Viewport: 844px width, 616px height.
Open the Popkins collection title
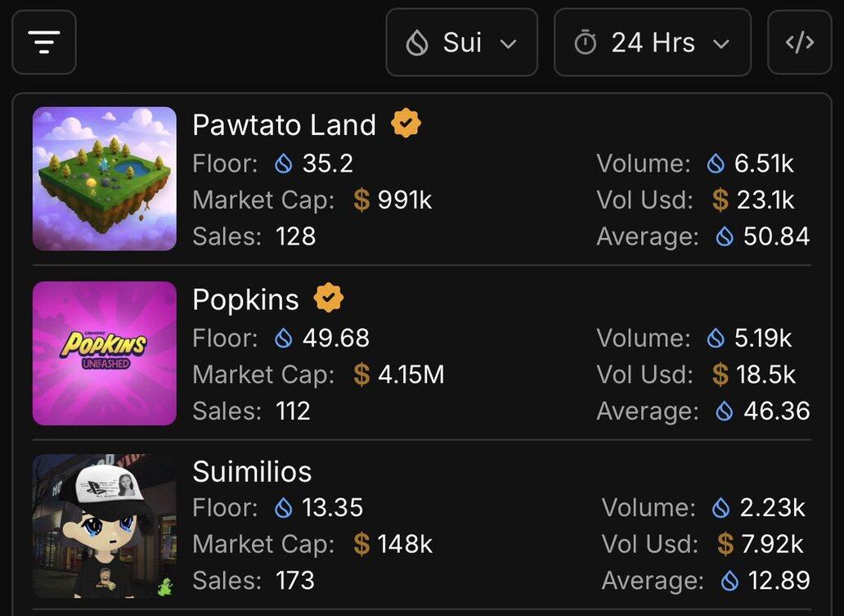[x=245, y=299]
